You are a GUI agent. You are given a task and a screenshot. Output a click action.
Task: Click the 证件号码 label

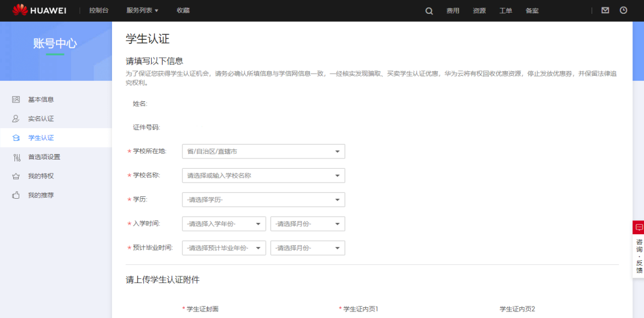146,127
